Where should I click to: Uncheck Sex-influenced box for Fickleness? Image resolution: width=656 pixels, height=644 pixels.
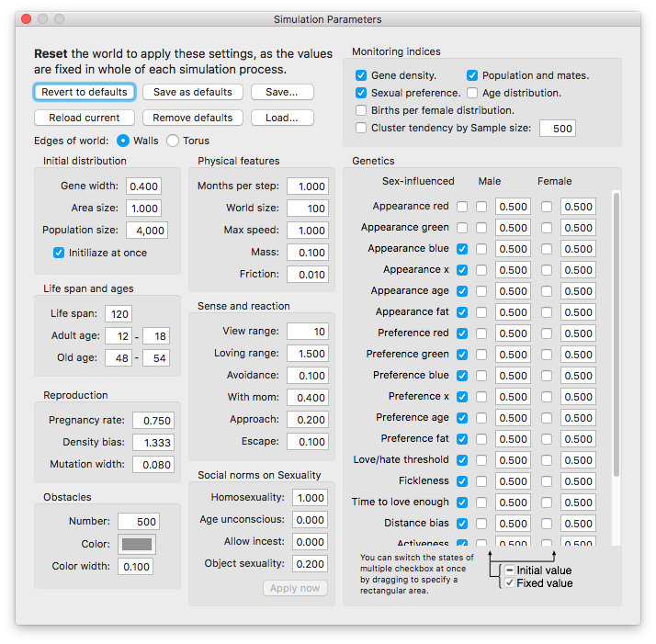462,480
